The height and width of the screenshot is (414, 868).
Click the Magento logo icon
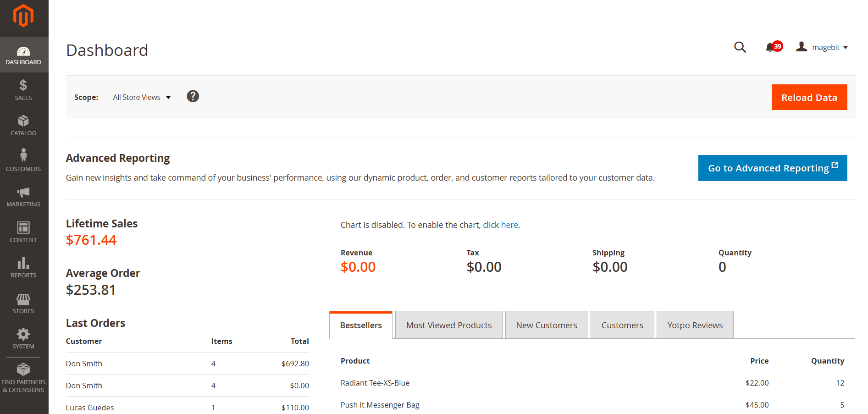pos(23,16)
